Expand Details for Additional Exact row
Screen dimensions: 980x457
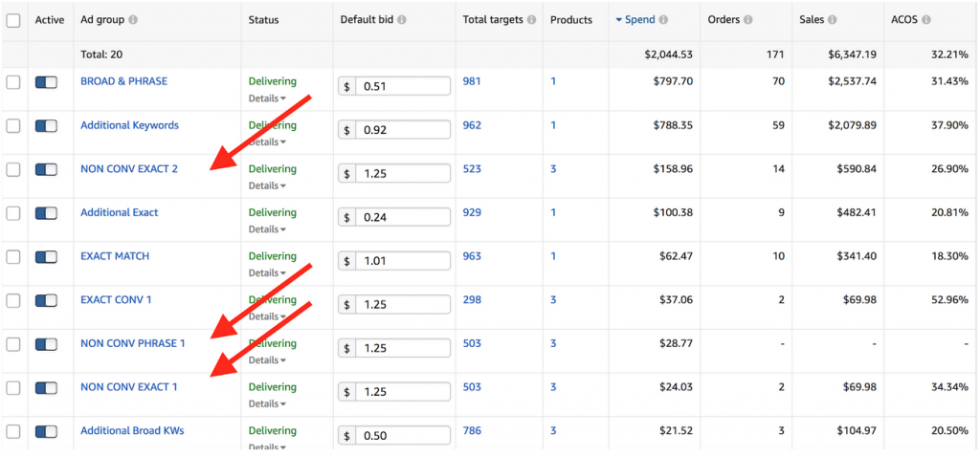point(268,229)
